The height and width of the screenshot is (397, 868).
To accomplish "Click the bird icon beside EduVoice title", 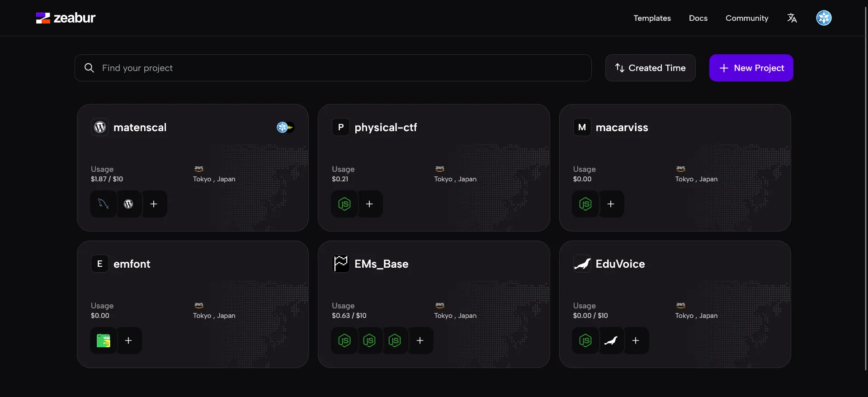I will (582, 264).
